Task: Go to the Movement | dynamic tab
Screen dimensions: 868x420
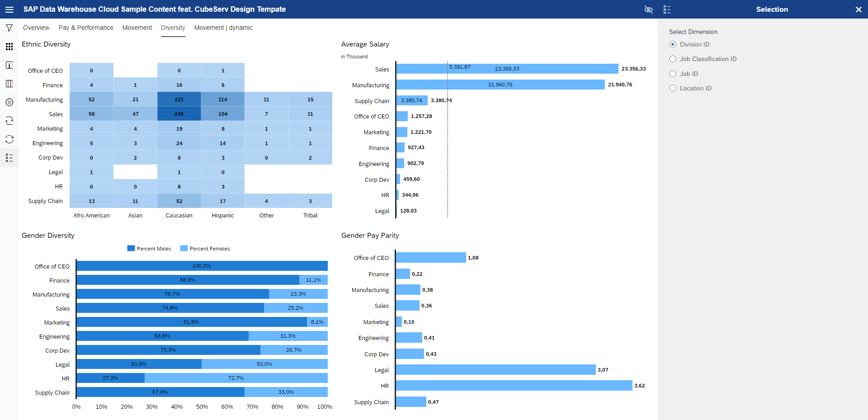Action: point(223,28)
